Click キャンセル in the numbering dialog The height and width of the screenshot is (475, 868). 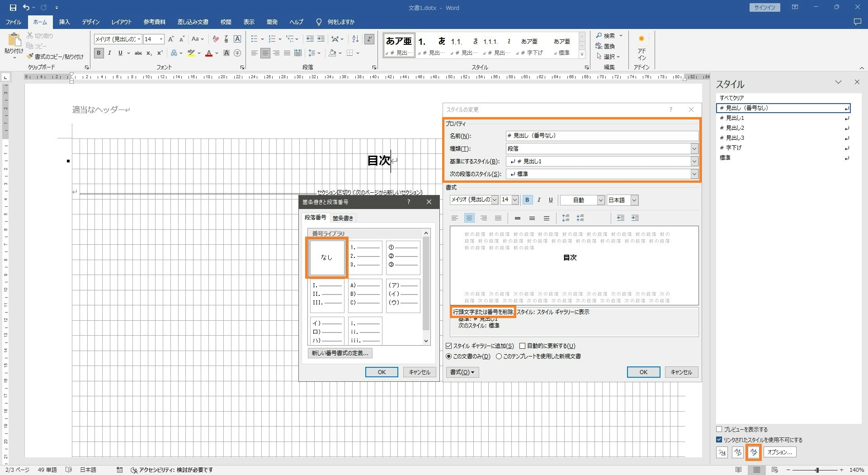pos(420,372)
